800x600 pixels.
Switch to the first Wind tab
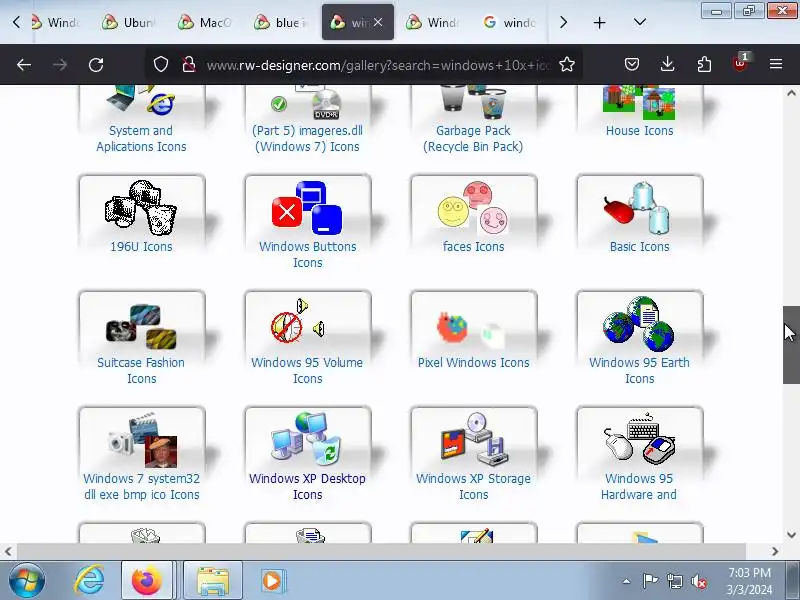tap(55, 22)
